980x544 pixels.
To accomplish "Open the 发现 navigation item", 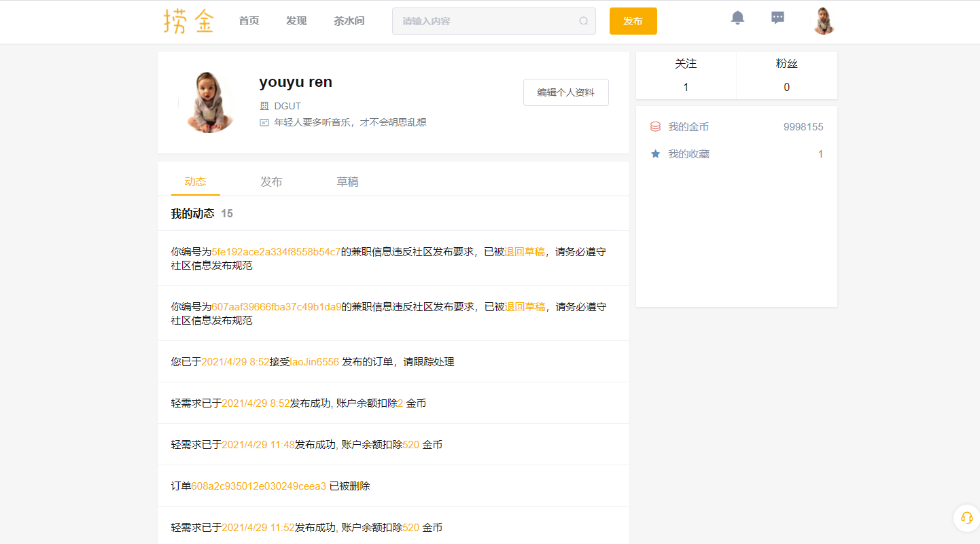I will pyautogui.click(x=296, y=21).
